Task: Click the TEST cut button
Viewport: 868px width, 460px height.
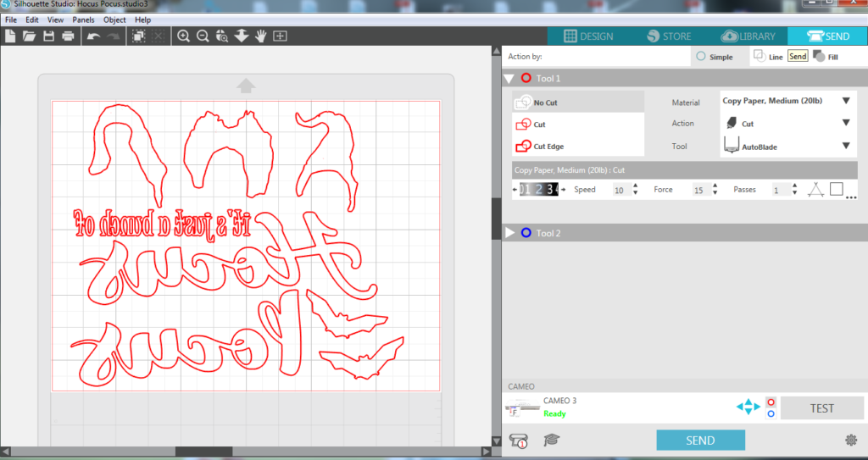Action: click(821, 407)
